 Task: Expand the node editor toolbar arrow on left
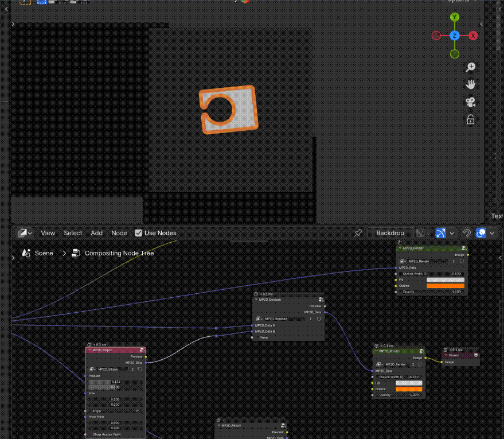[x=13, y=258]
